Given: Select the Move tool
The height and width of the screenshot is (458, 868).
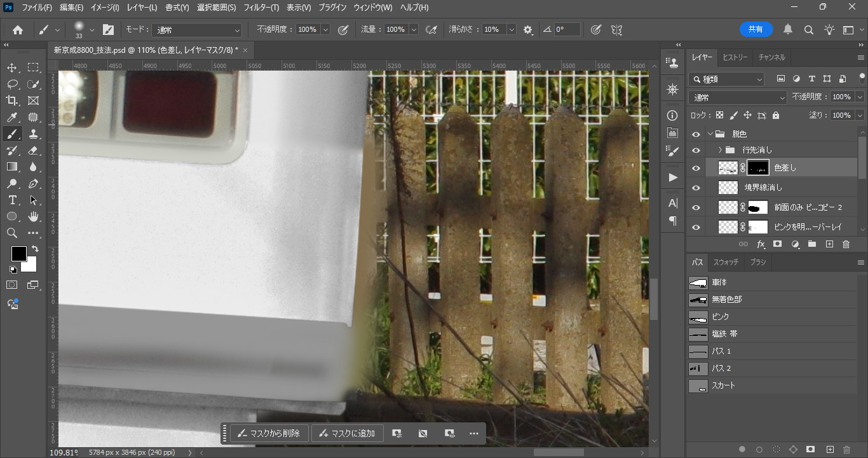Looking at the screenshot, I should [12, 67].
